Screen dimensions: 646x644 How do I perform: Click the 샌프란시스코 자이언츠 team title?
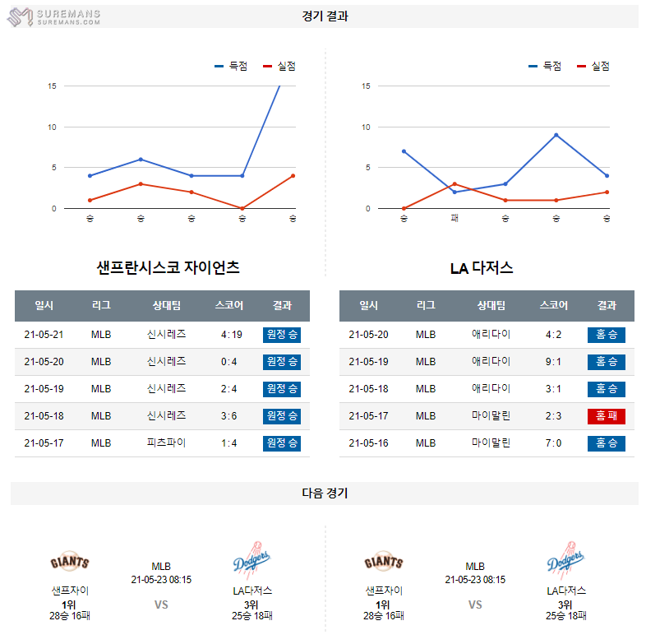(x=168, y=267)
